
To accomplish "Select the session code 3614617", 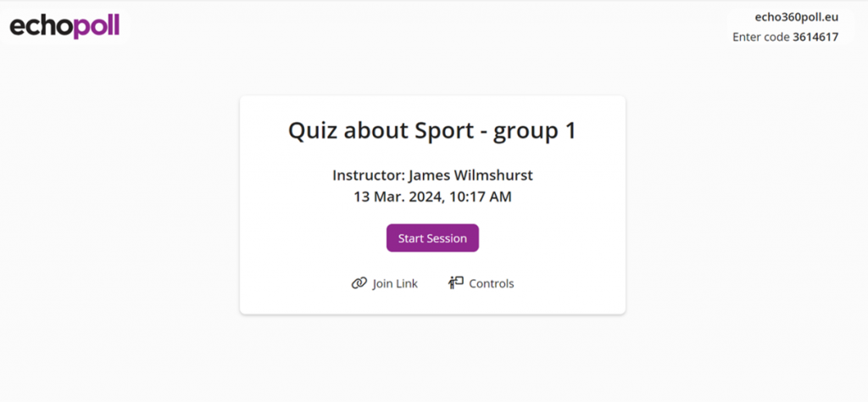I will tap(815, 37).
